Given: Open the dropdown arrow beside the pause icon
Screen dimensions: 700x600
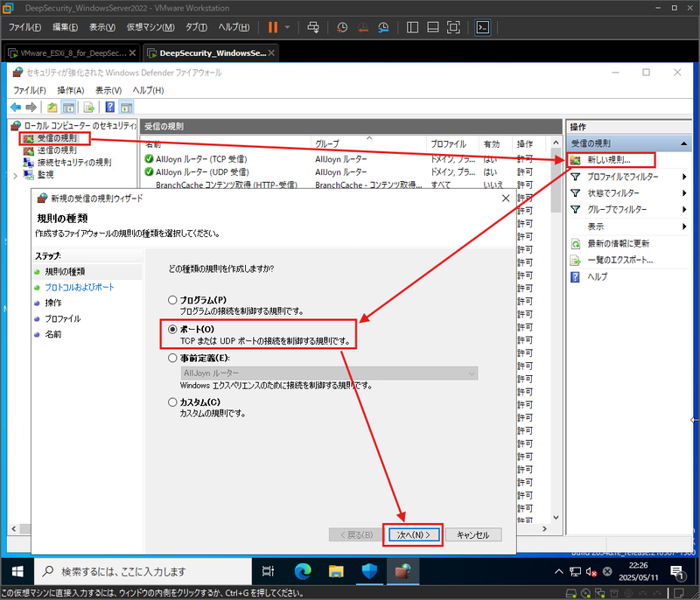Looking at the screenshot, I should [x=287, y=27].
